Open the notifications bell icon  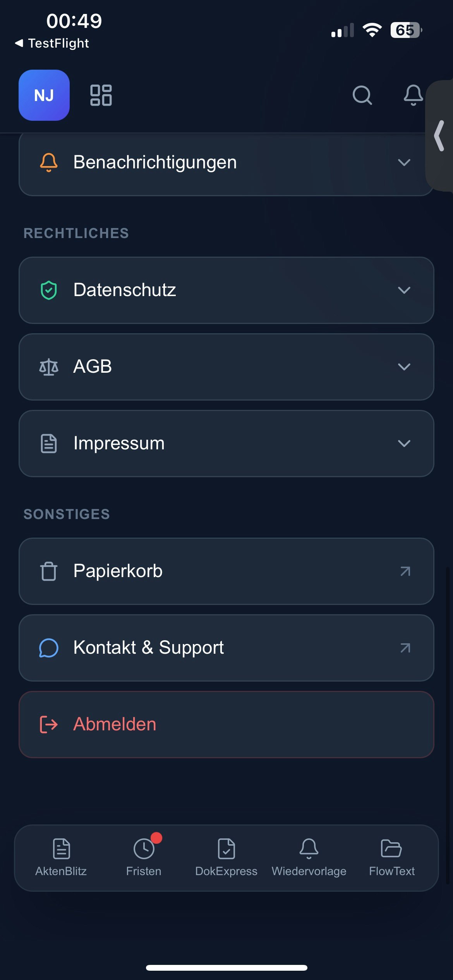click(x=413, y=95)
